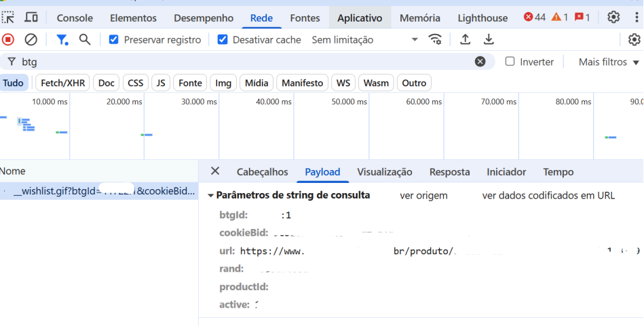Export HAR file download icon
Screen dimensions: 644x326
coord(488,39)
